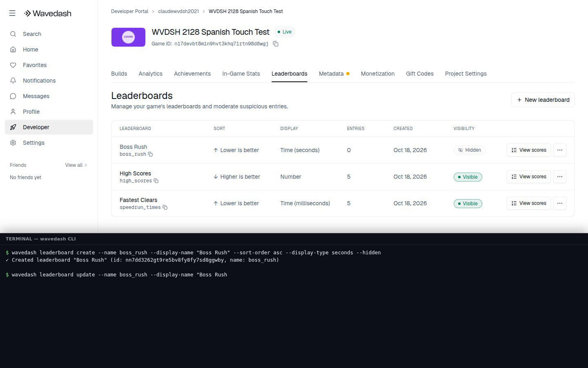Image resolution: width=588 pixels, height=368 pixels.
Task: Open Search in the sidebar
Action: (x=49, y=34)
